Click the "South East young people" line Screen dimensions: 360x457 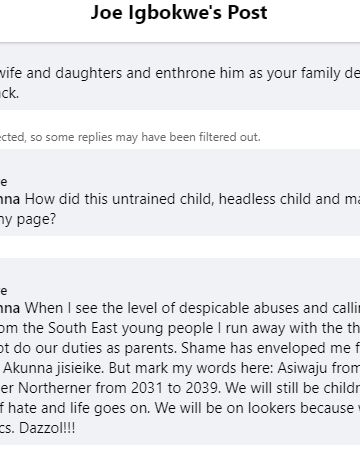pyautogui.click(x=180, y=328)
